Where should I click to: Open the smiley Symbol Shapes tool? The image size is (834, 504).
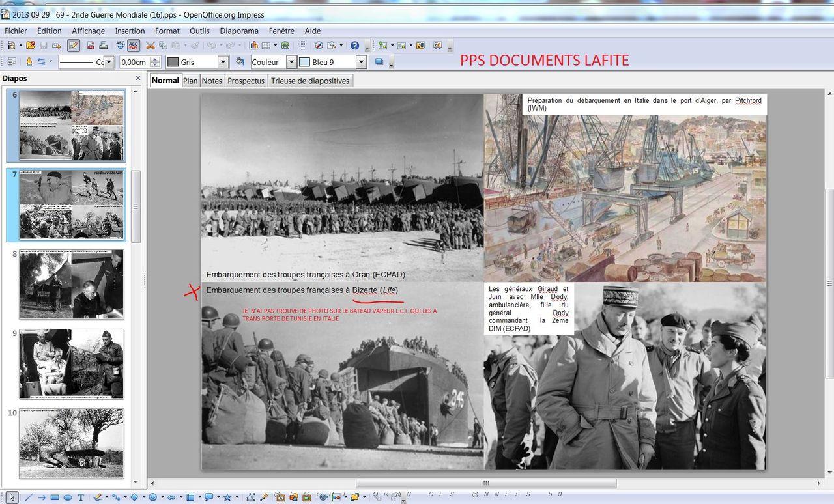coord(152,497)
